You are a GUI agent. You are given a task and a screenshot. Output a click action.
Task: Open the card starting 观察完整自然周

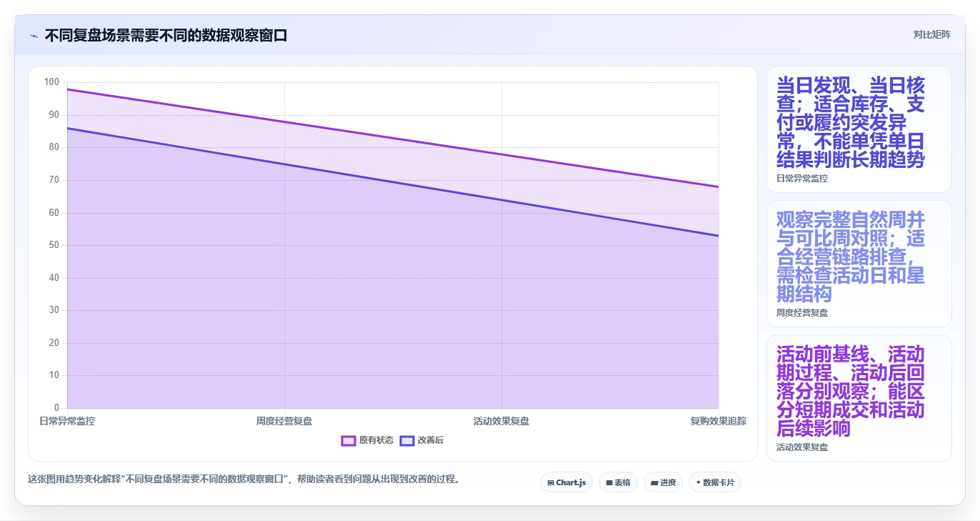pos(859,264)
